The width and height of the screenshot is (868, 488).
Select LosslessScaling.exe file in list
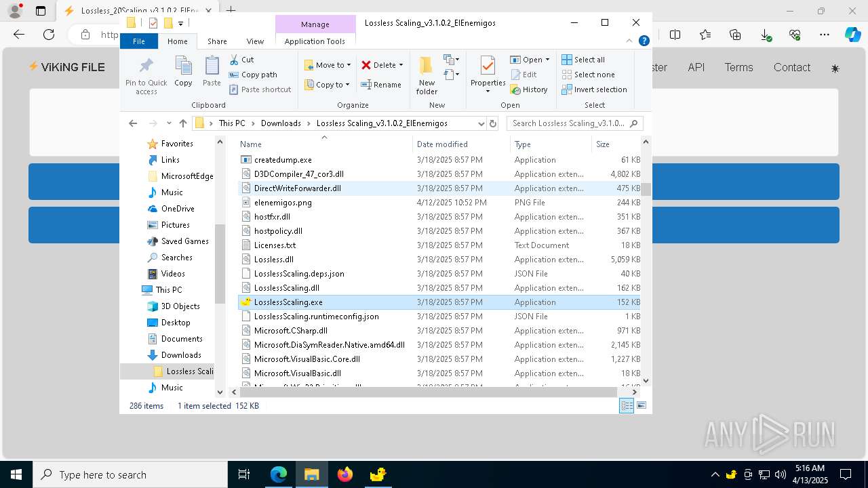(x=288, y=302)
